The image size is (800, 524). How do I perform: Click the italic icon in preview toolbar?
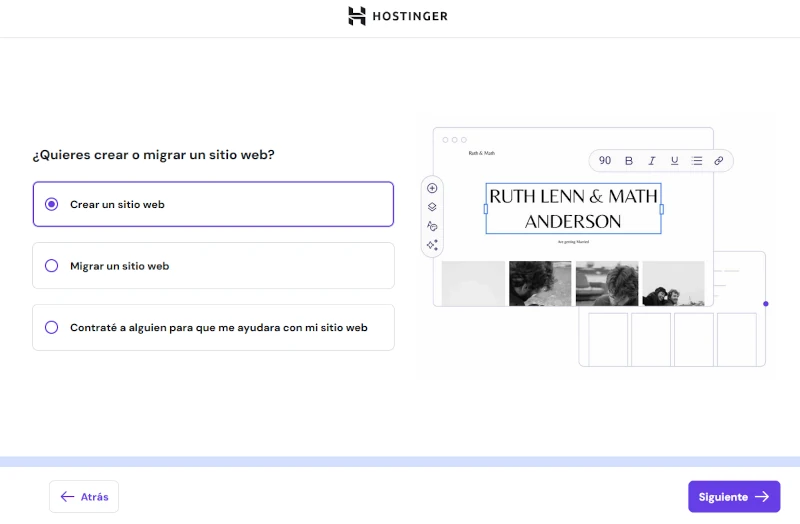652,160
